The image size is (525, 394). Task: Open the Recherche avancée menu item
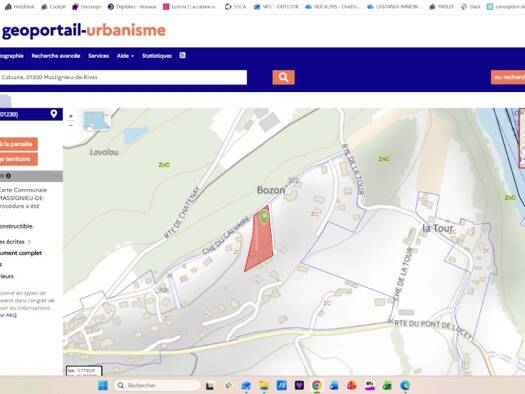pyautogui.click(x=56, y=56)
